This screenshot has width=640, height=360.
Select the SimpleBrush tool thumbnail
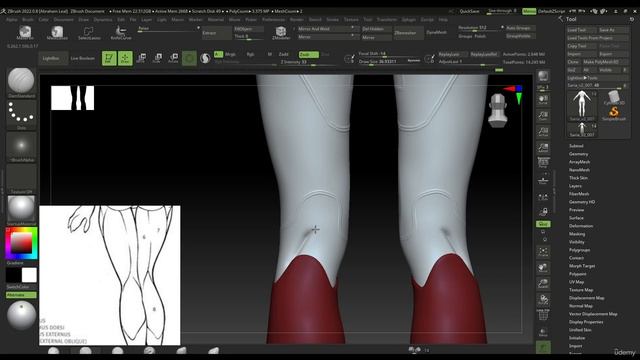614,113
